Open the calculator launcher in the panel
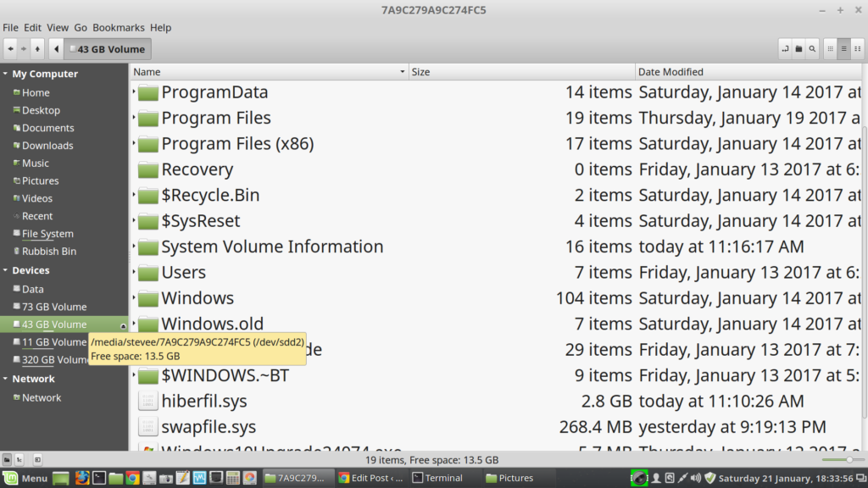This screenshot has height=488, width=868. click(233, 478)
